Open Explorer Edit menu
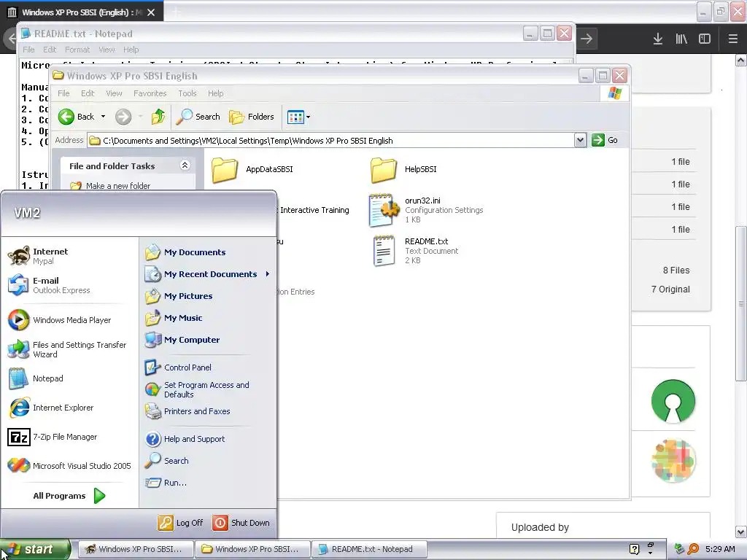The width and height of the screenshot is (747, 560). point(88,93)
